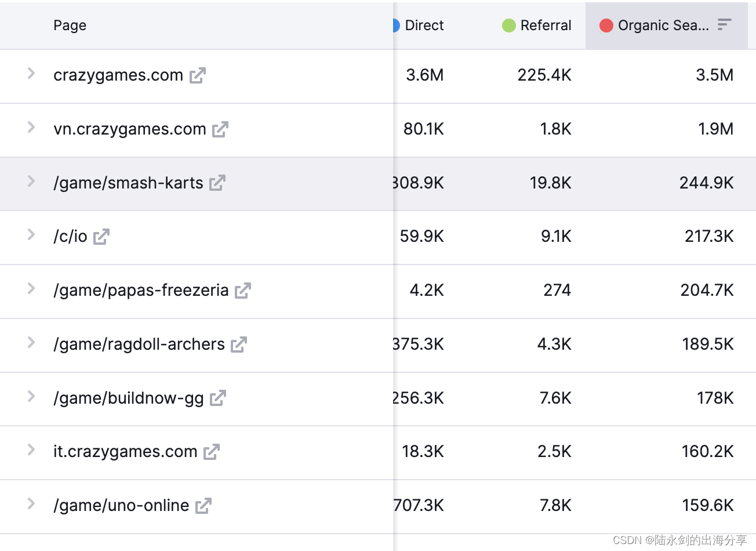
Task: Click the /game/papas-freezeria page name
Action: point(141,291)
